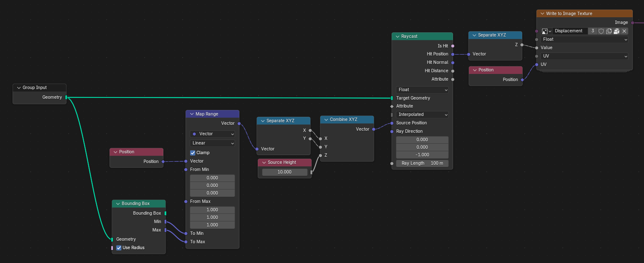Viewport: 644px width, 263px height.
Task: Open the Interpolated mapping dropdown in Raycast
Action: tap(422, 115)
